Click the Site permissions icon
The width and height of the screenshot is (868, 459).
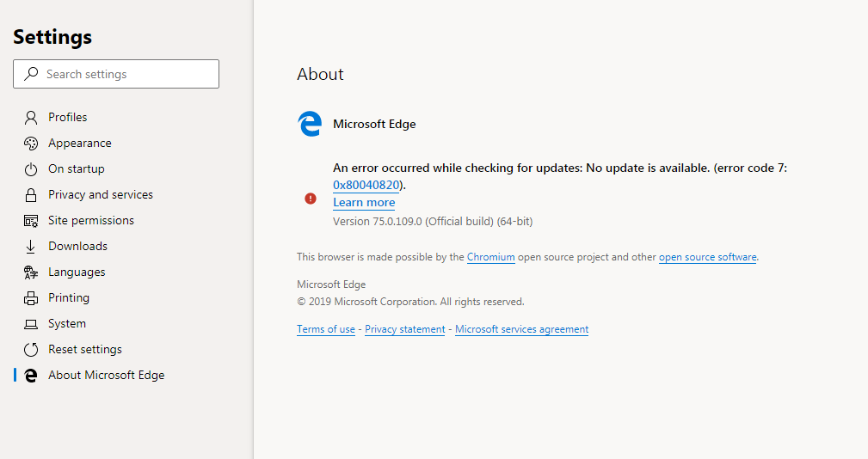(31, 221)
